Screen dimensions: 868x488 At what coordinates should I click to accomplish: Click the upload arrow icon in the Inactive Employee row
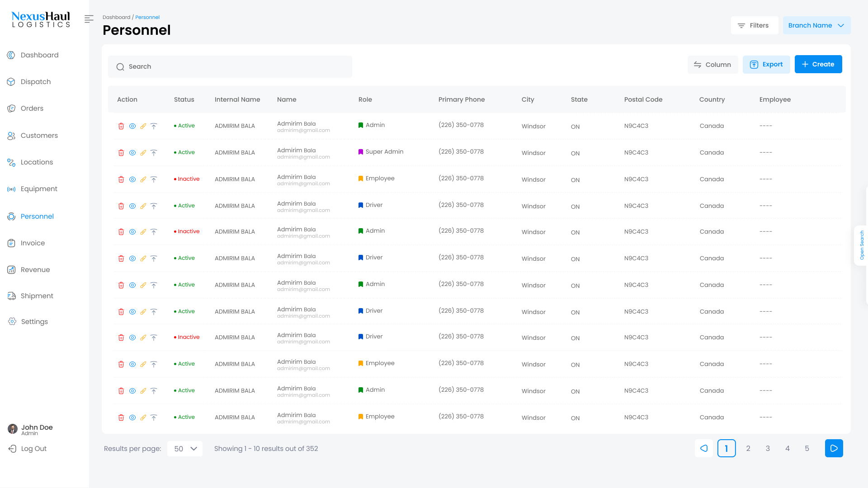coord(154,179)
